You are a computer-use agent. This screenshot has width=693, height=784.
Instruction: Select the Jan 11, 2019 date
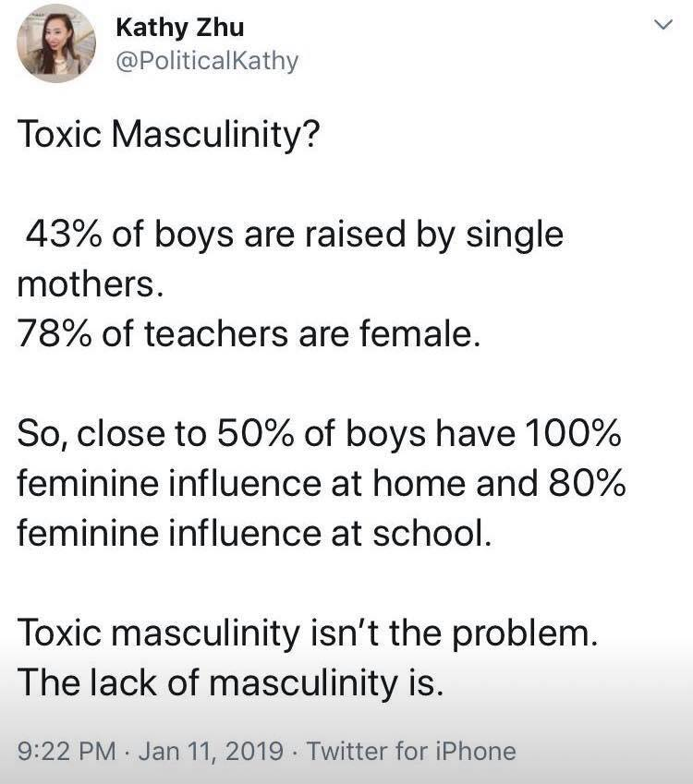(212, 751)
